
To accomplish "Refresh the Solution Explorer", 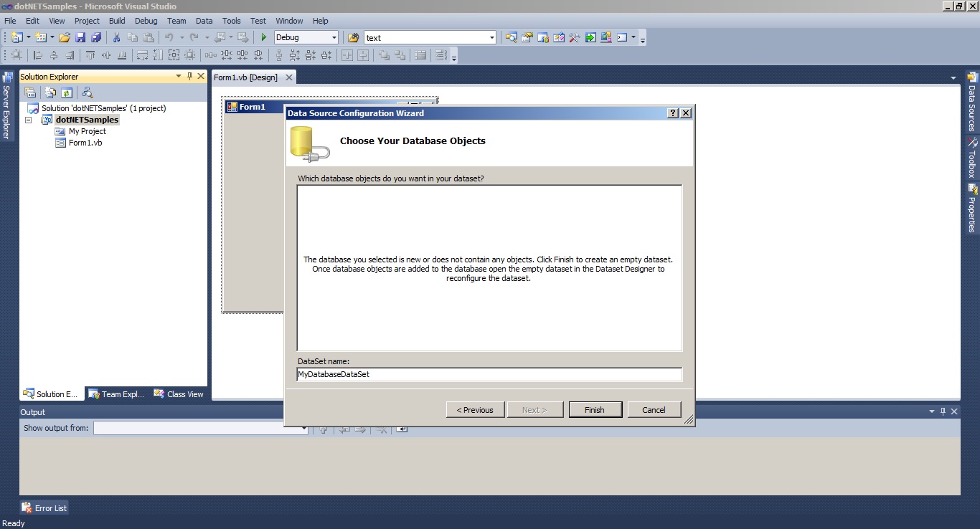I will click(66, 92).
